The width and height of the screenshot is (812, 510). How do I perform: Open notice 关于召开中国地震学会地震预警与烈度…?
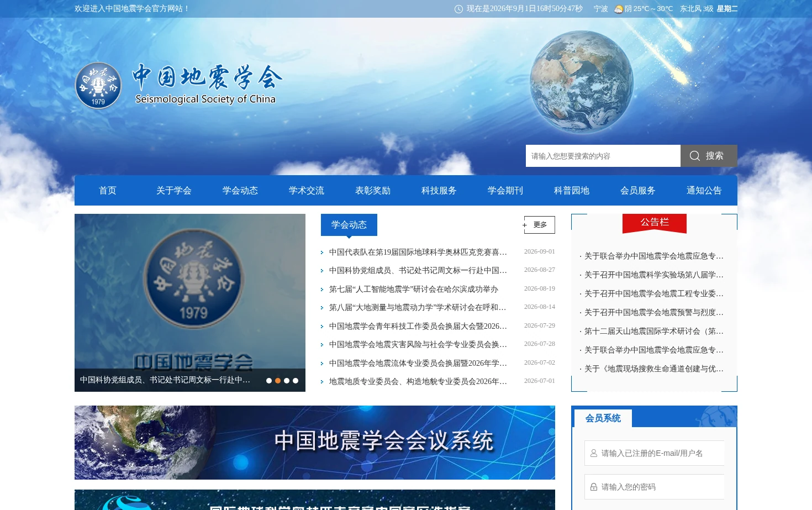point(653,312)
